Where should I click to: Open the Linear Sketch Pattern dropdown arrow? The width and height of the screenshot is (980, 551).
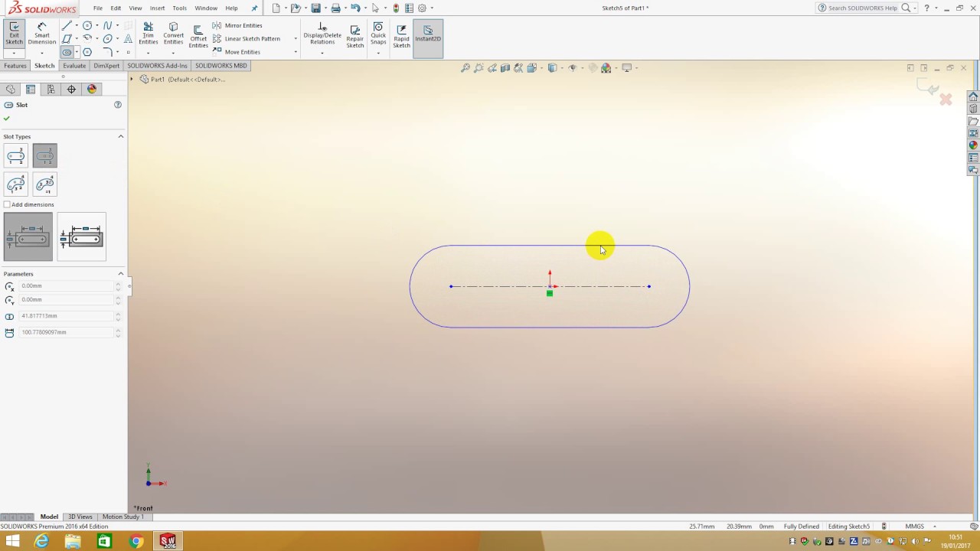click(x=296, y=38)
